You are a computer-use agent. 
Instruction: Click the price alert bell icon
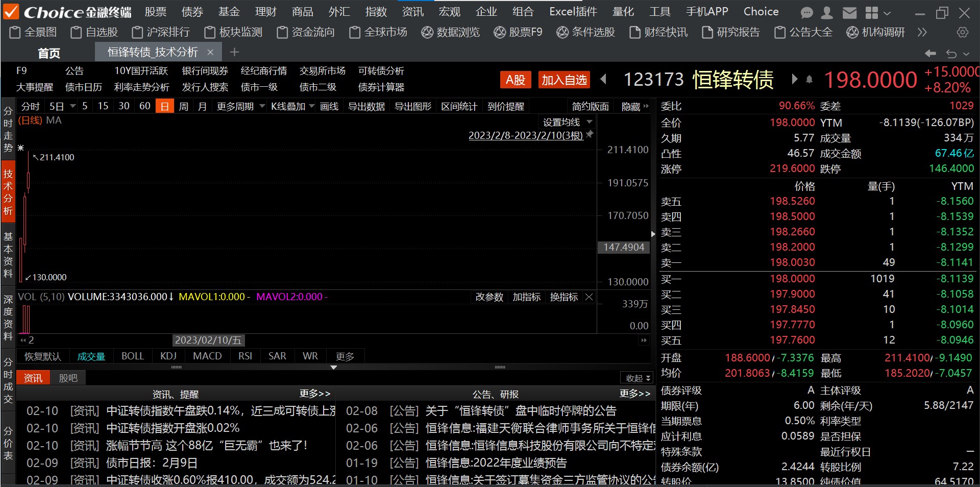click(810, 80)
